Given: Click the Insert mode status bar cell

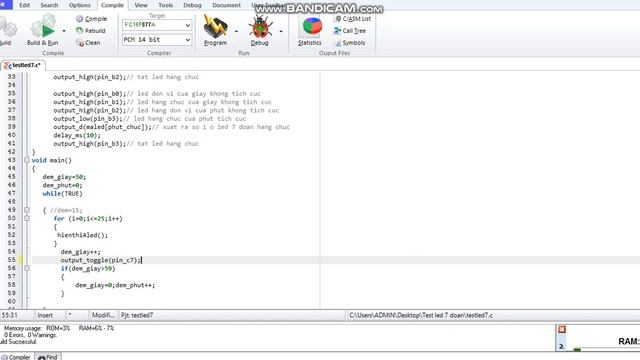Looking at the screenshot, I should 45,315.
